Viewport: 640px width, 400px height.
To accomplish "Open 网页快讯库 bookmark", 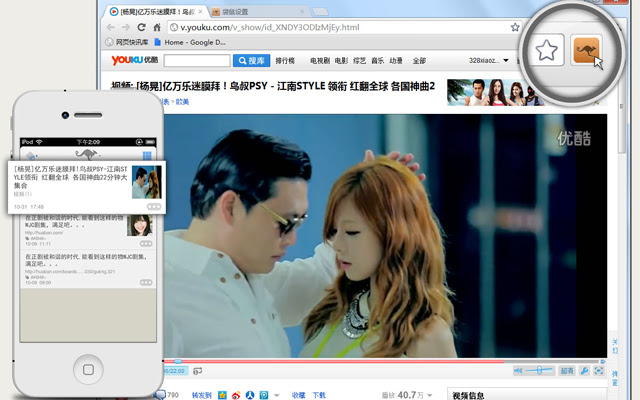I will [127, 42].
